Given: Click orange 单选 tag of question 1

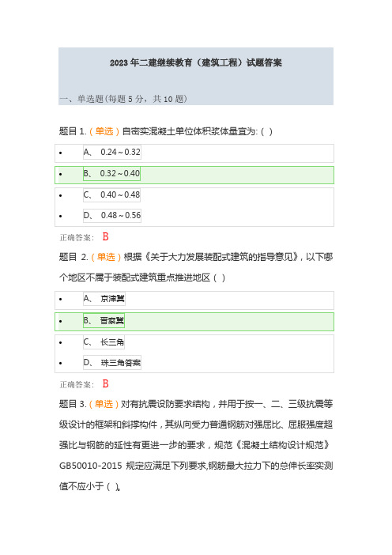Looking at the screenshot, I should [x=104, y=132].
